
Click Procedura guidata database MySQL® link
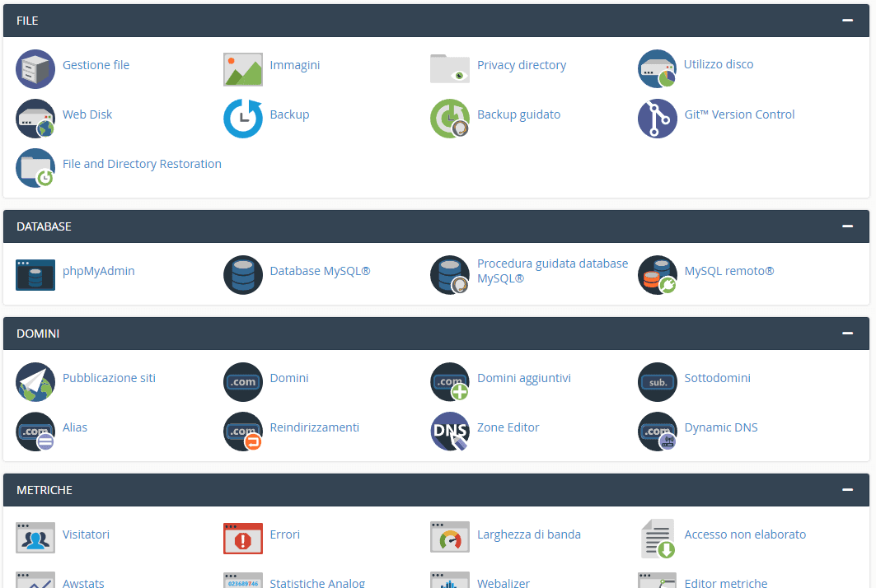click(x=552, y=271)
